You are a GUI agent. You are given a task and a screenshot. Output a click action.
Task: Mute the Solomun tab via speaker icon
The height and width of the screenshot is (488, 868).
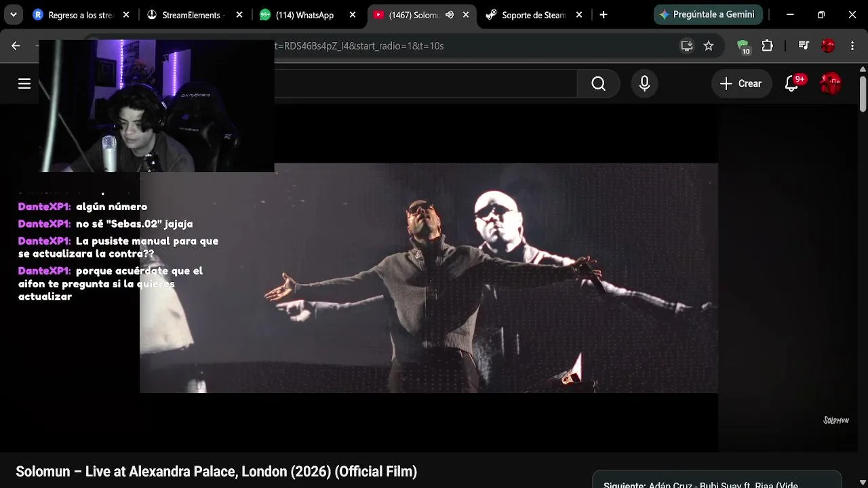pyautogui.click(x=449, y=15)
